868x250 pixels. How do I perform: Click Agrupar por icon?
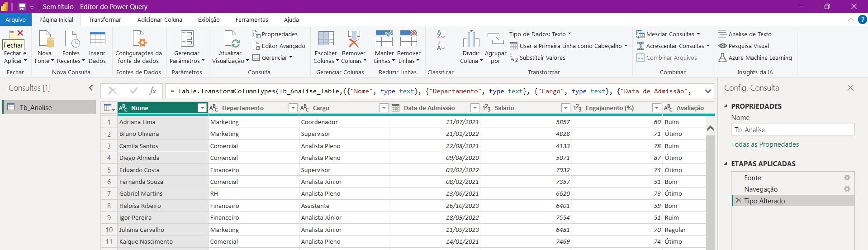496,39
